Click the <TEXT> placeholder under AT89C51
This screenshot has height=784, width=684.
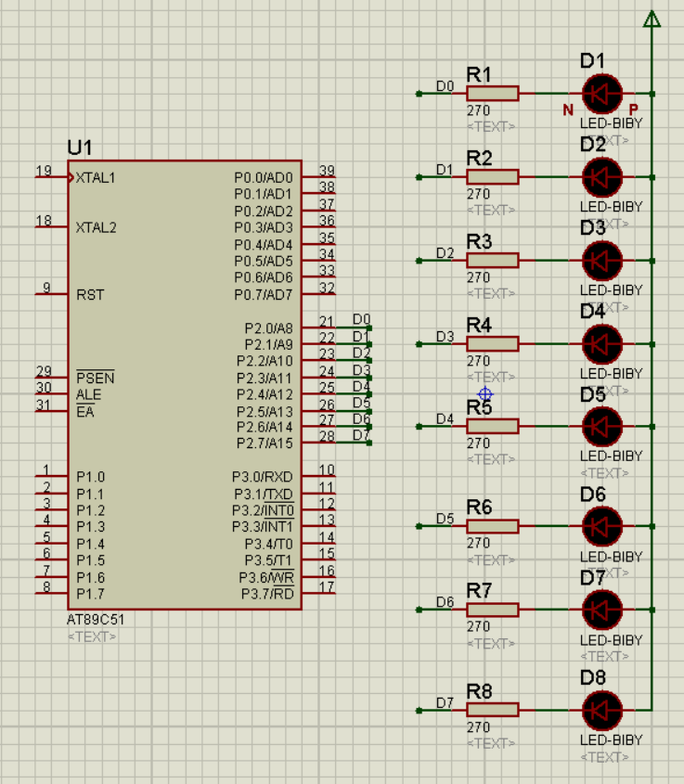[92, 636]
